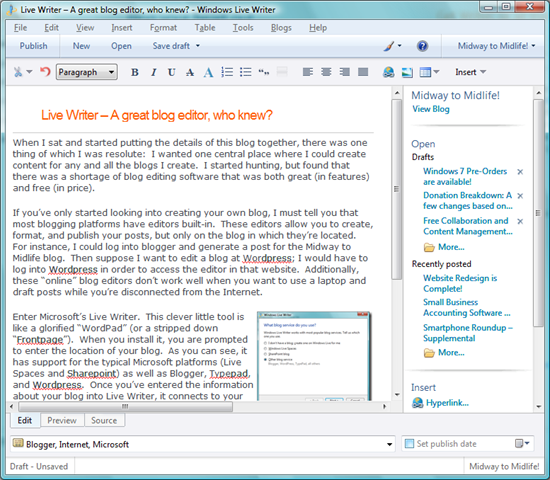Open the View Blog link
550x480 pixels.
tap(431, 109)
